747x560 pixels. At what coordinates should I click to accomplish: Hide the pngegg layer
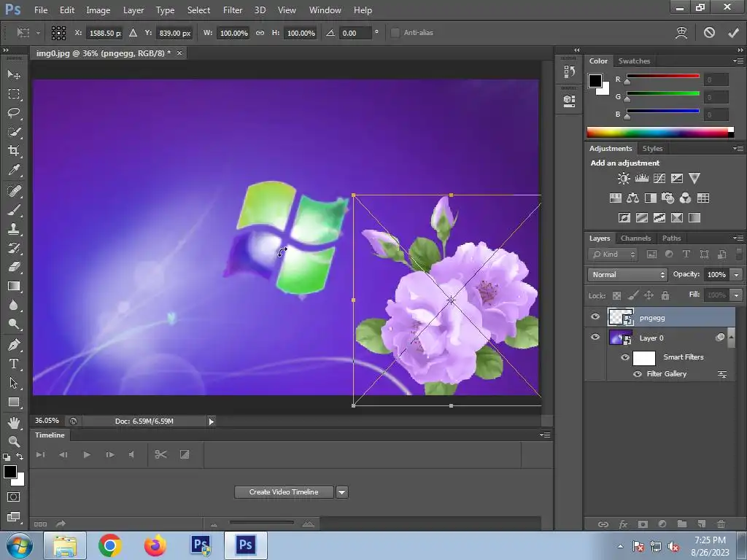(x=595, y=316)
